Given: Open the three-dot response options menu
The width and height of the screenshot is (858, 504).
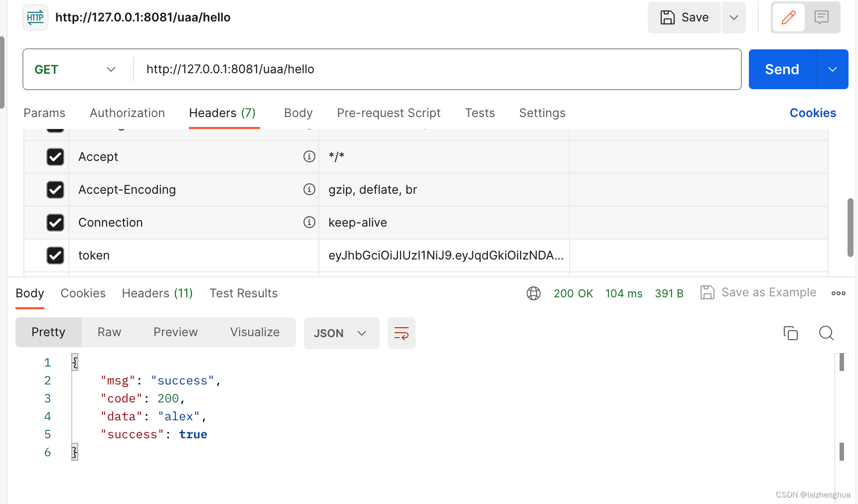Looking at the screenshot, I should pos(839,293).
